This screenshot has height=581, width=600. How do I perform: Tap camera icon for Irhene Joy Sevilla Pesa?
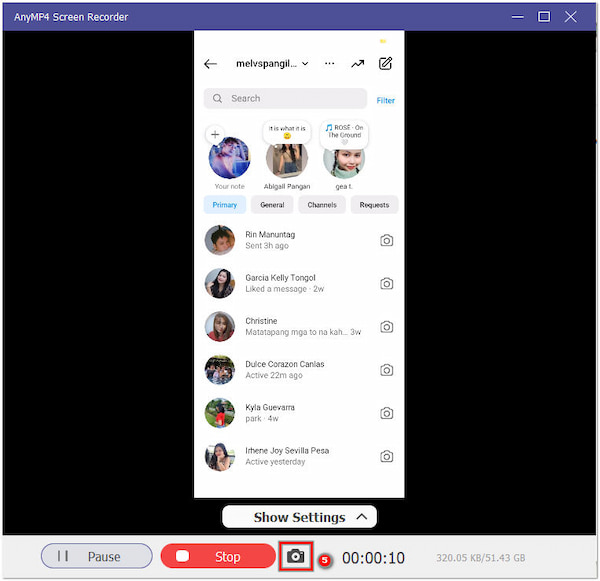coord(386,457)
